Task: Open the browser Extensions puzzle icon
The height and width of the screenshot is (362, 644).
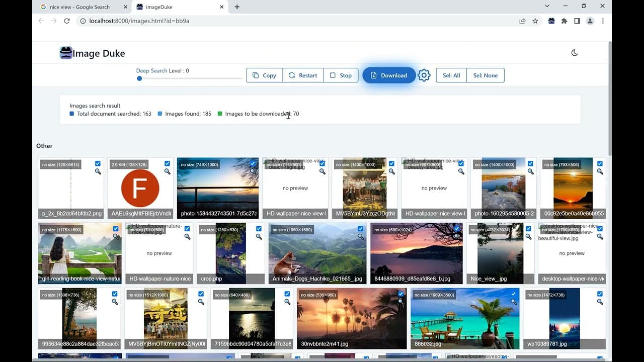Action: click(x=564, y=21)
